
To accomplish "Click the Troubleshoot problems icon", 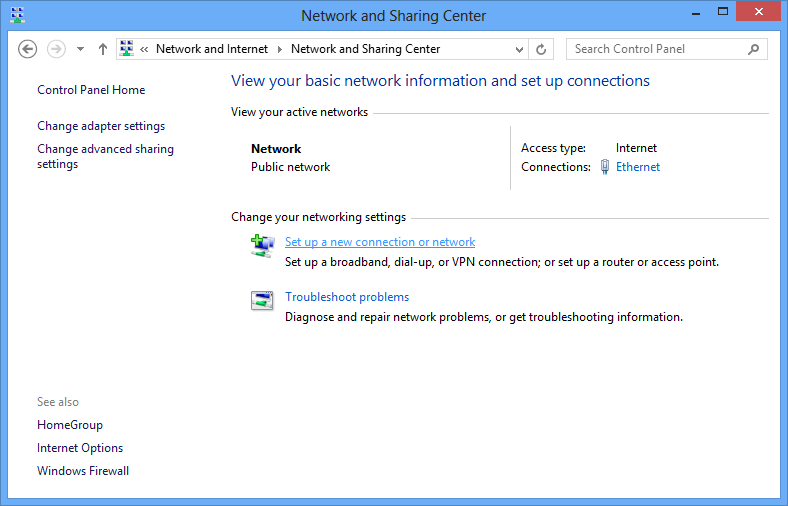I will (262, 300).
